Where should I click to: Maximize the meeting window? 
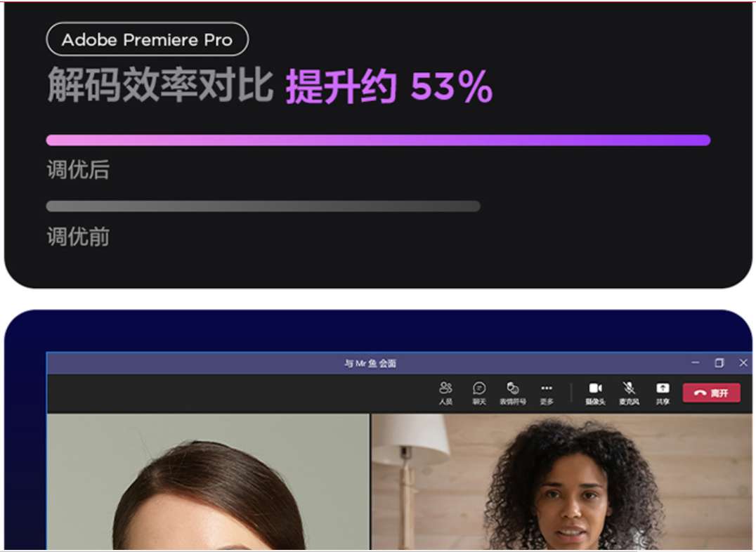tap(719, 362)
